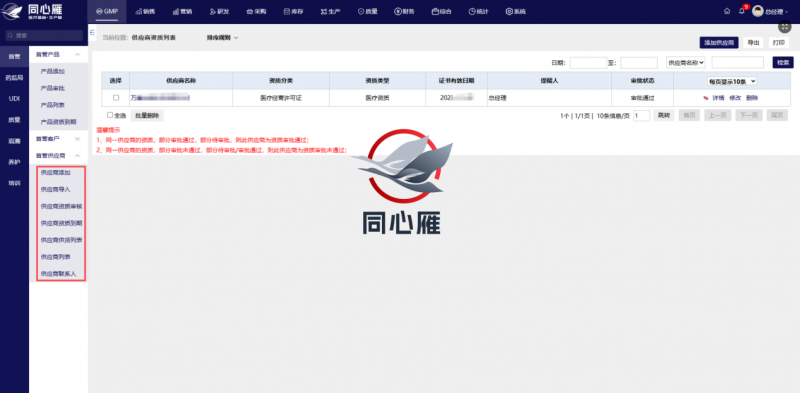Open the 每页显示10条 dropdown

732,81
